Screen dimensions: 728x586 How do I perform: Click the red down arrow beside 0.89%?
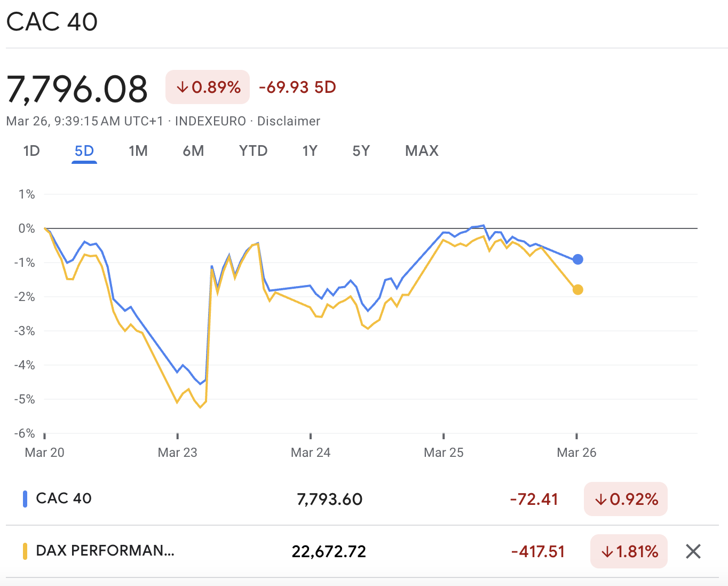pos(183,86)
